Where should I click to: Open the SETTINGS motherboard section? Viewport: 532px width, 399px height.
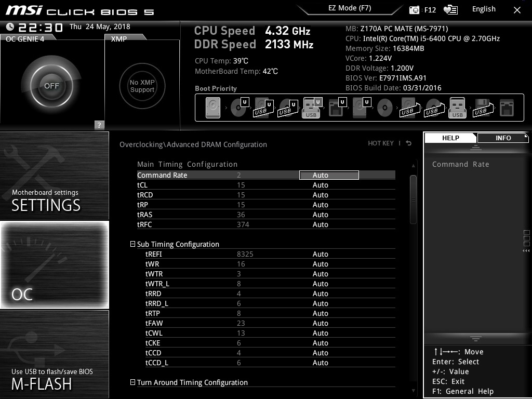coord(55,176)
